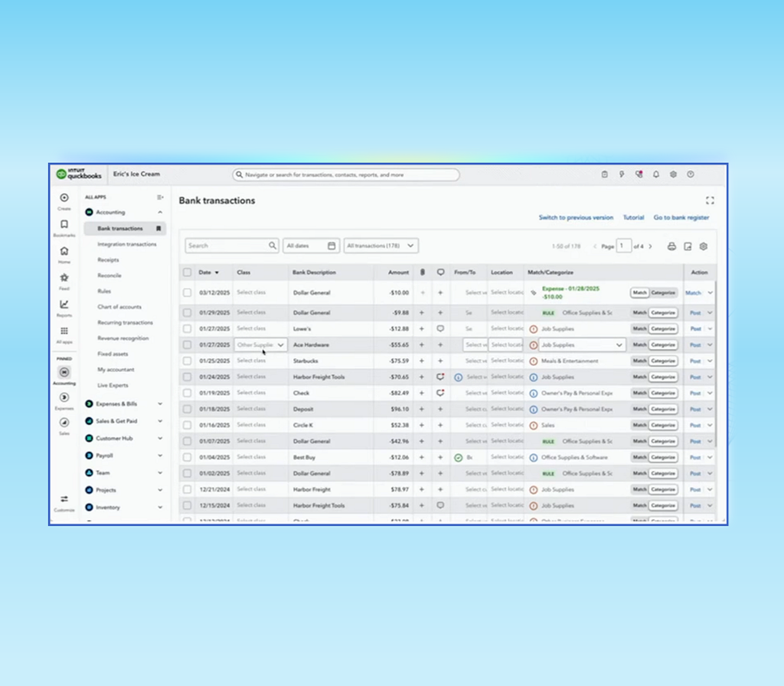
Task: Click calendar icon in All dates field
Action: click(x=332, y=246)
